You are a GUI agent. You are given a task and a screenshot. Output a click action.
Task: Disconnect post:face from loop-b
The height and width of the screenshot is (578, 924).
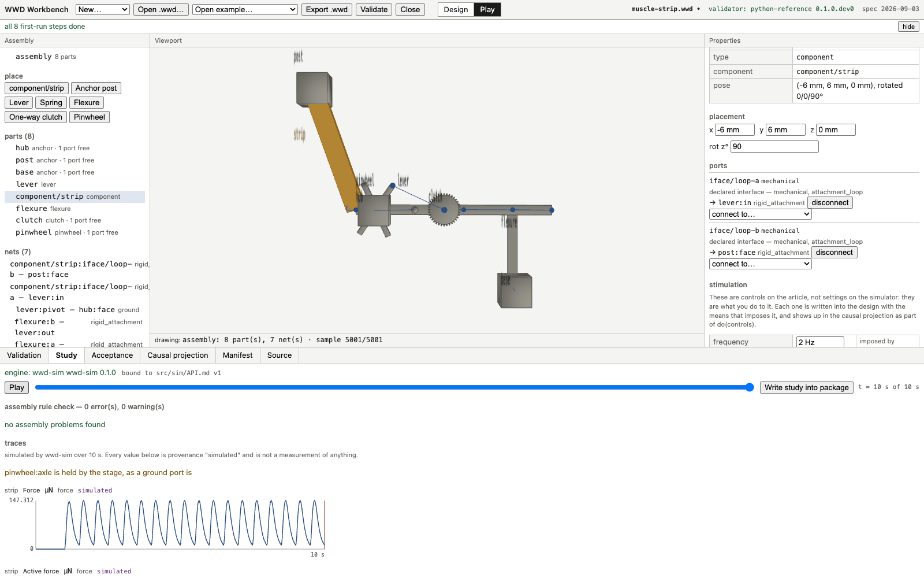(x=834, y=253)
